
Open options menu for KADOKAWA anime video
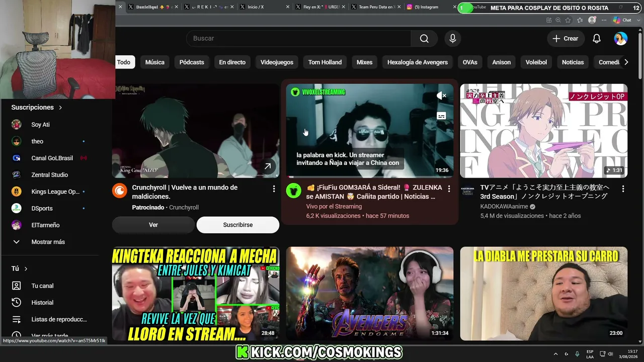[x=623, y=189]
